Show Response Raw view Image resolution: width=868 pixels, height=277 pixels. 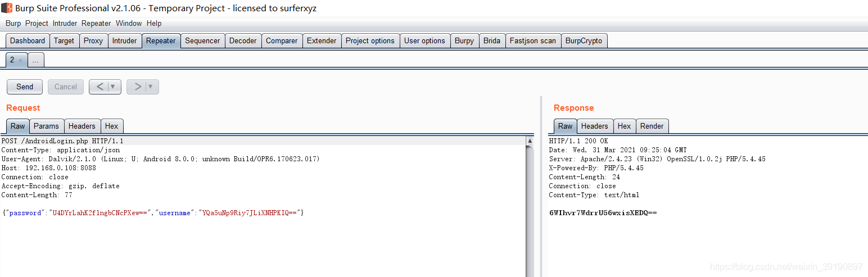(566, 126)
